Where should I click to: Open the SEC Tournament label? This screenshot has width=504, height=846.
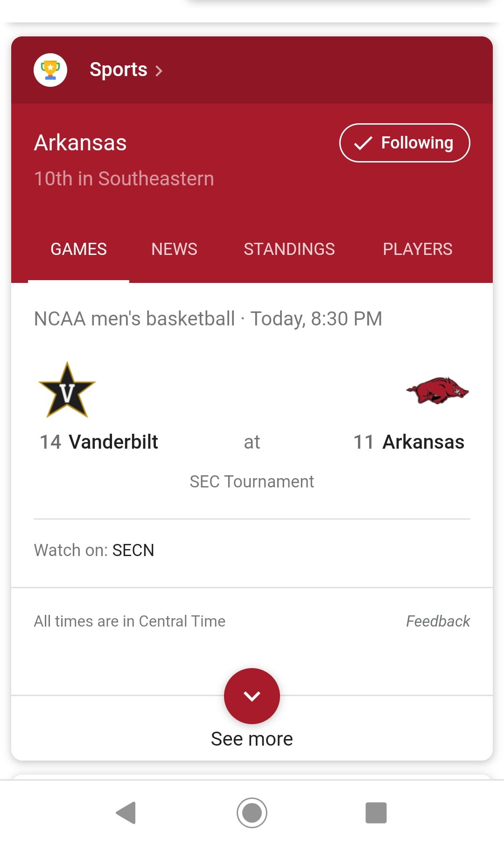coord(252,481)
